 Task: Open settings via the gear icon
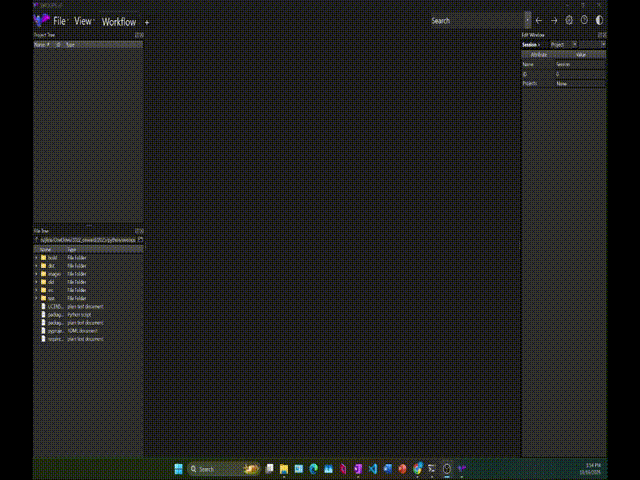click(x=569, y=20)
